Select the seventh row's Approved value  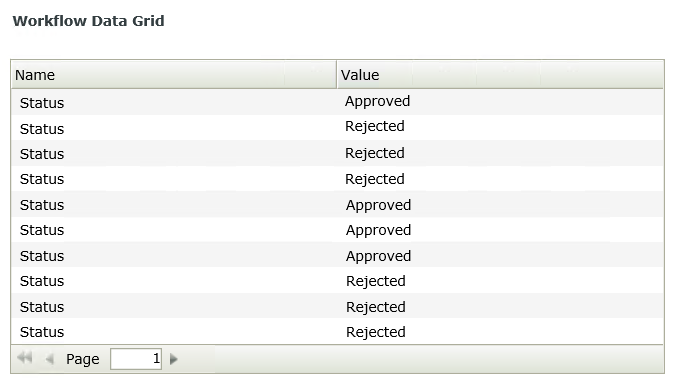click(378, 256)
